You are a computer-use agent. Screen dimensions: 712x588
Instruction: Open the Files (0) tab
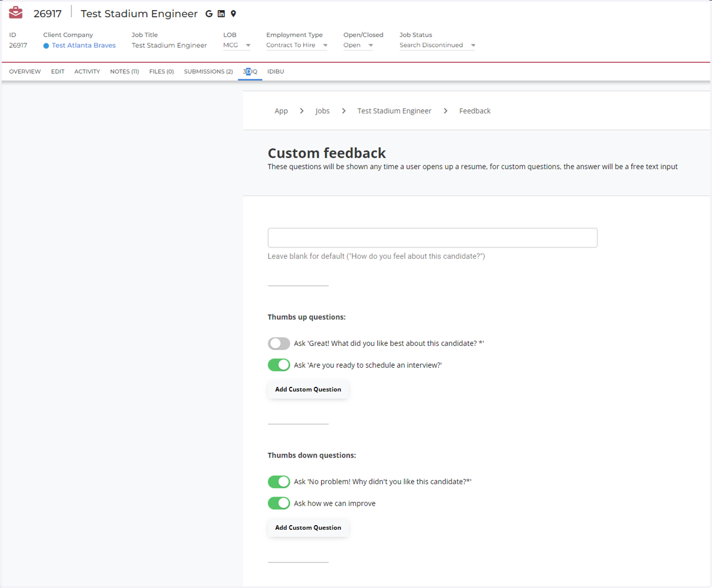tap(161, 72)
